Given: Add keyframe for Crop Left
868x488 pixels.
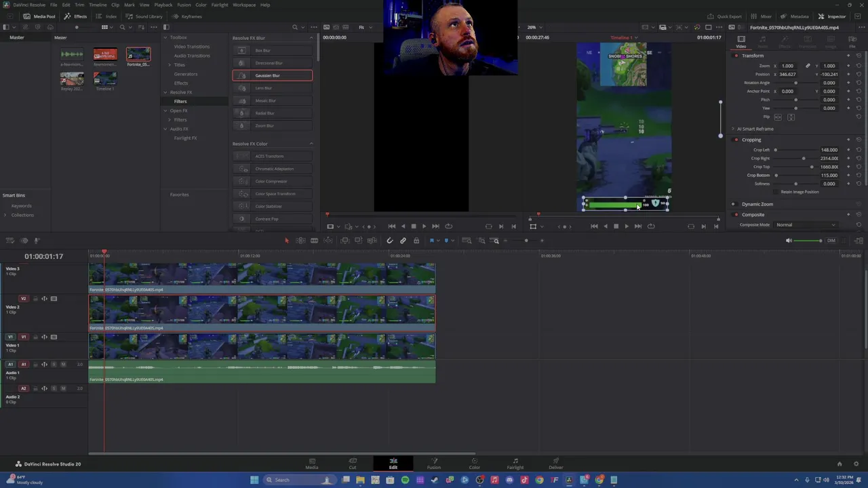Looking at the screenshot, I should click(x=848, y=150).
